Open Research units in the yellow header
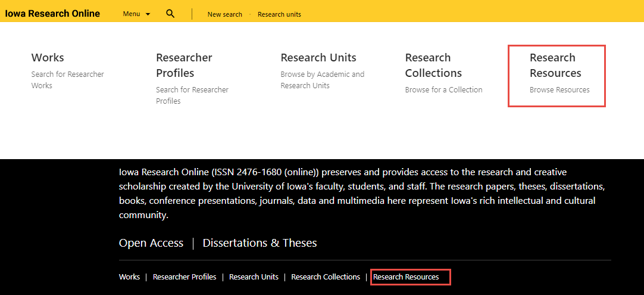This screenshot has width=644, height=295. (x=279, y=14)
